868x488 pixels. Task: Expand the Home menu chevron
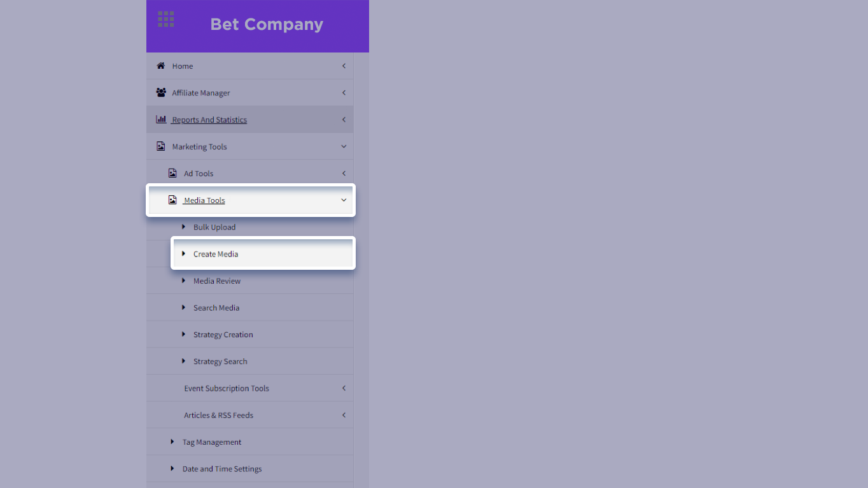[344, 66]
